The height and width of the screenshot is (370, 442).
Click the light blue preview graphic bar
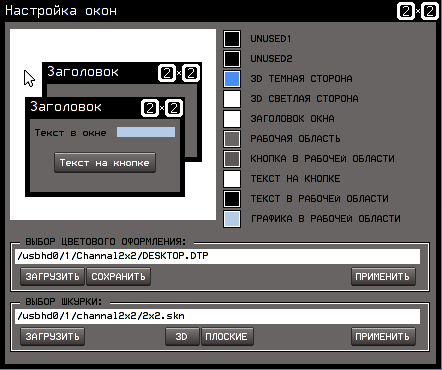click(x=146, y=132)
